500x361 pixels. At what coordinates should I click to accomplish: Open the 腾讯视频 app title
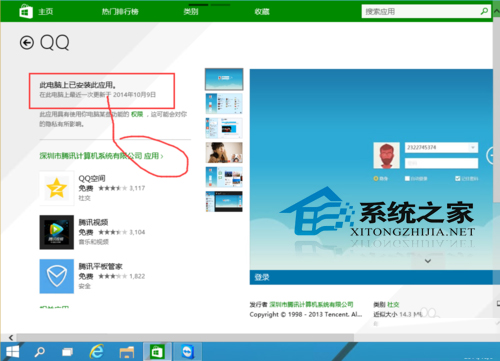[93, 222]
